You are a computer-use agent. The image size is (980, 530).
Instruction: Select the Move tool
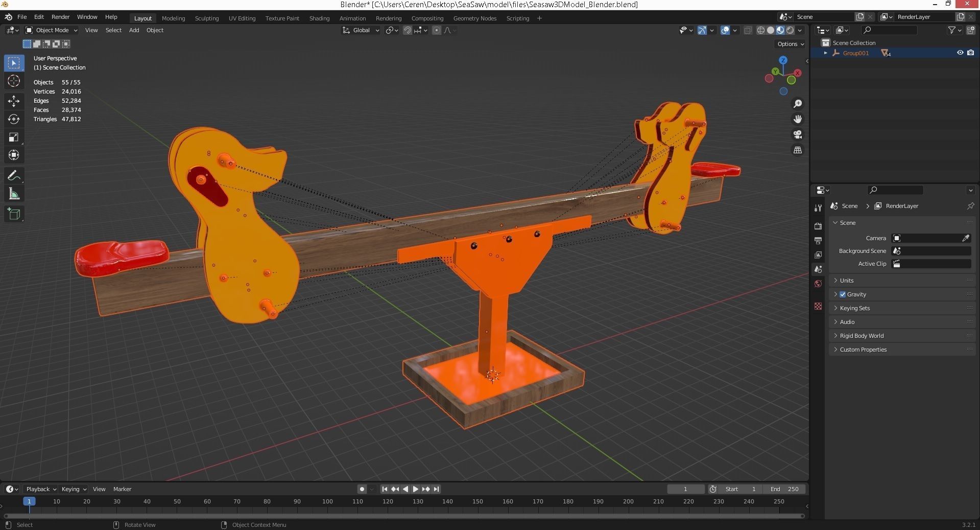(x=14, y=101)
